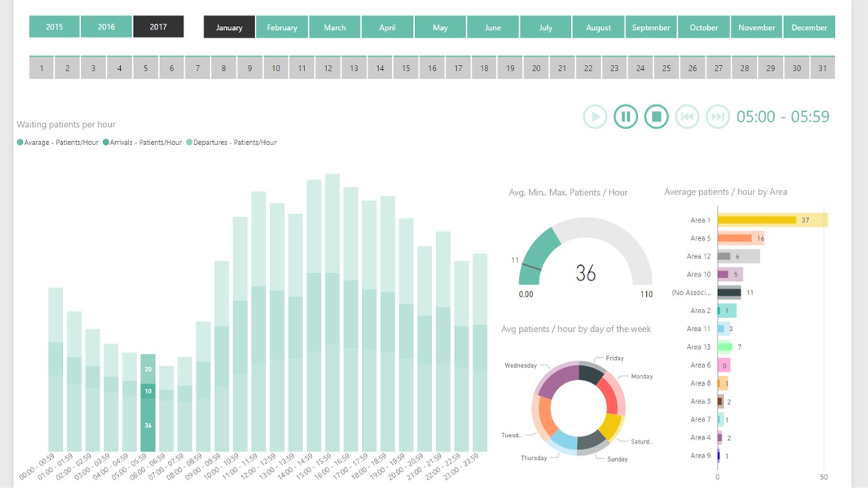Image resolution: width=868 pixels, height=488 pixels.
Task: Select Area 13 bar
Action: pyautogui.click(x=725, y=347)
